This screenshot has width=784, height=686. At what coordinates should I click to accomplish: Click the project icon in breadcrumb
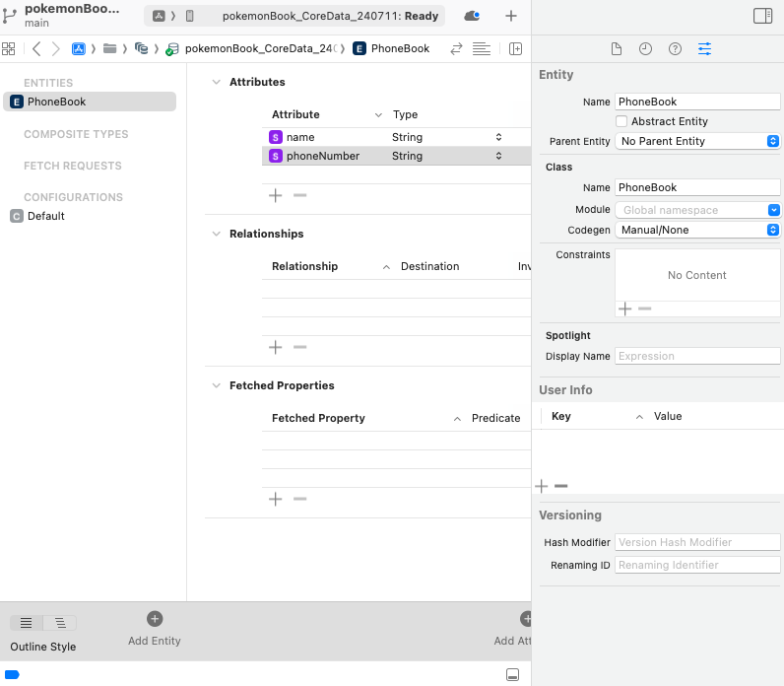(79, 48)
